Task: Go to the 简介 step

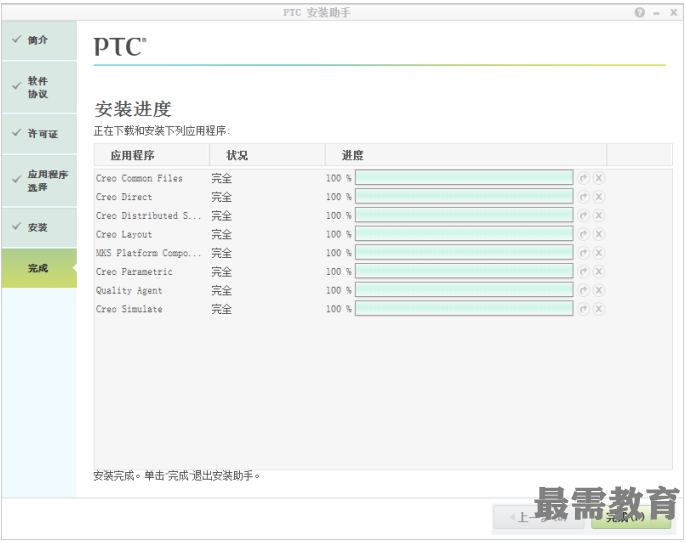Action: click(39, 40)
